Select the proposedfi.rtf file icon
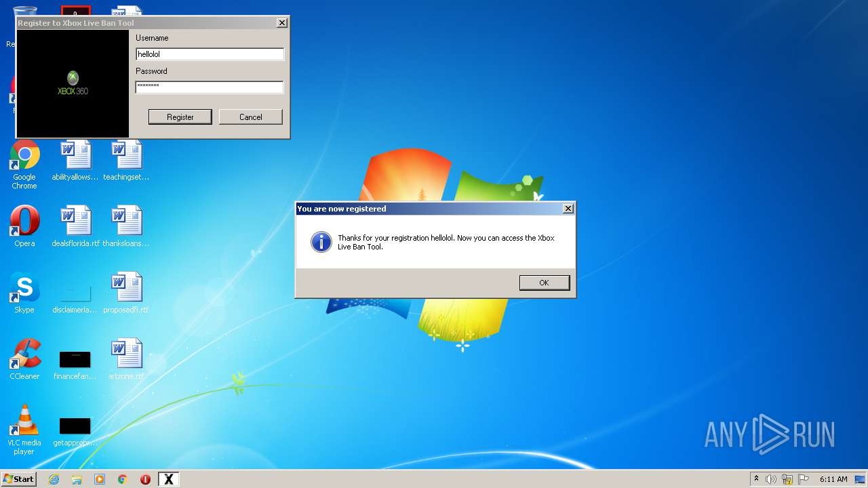 (x=126, y=293)
